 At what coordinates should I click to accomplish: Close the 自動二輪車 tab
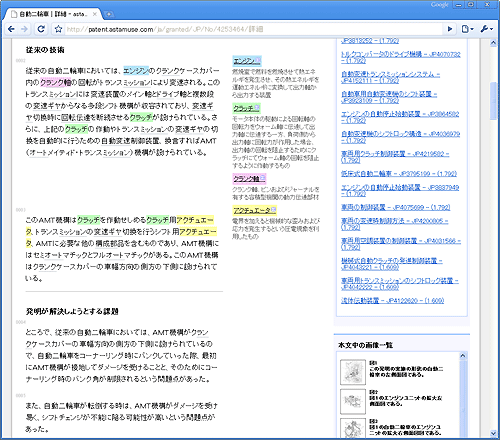[x=95, y=14]
